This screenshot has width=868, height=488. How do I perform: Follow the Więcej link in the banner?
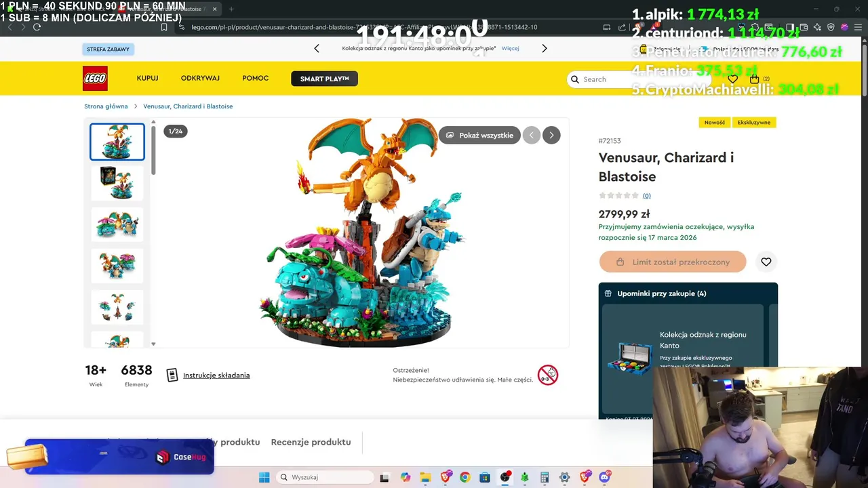click(x=510, y=48)
